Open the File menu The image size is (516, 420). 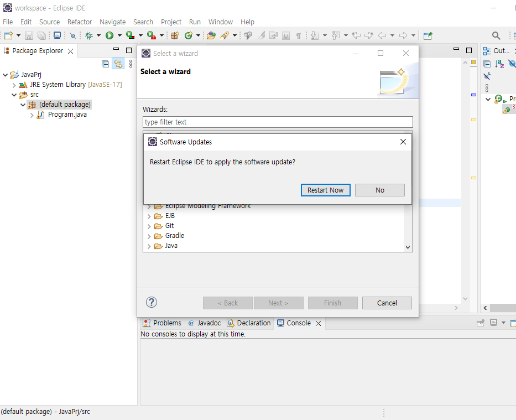click(8, 22)
